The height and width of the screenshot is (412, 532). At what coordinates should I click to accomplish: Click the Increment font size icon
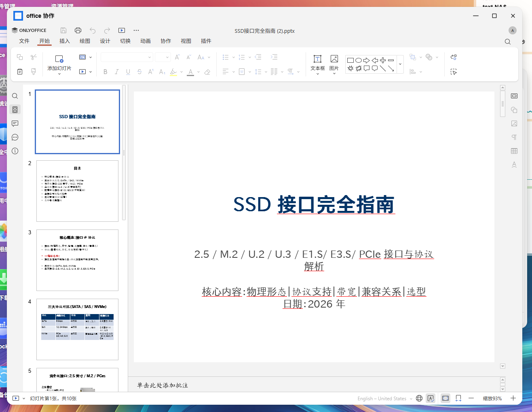177,57
